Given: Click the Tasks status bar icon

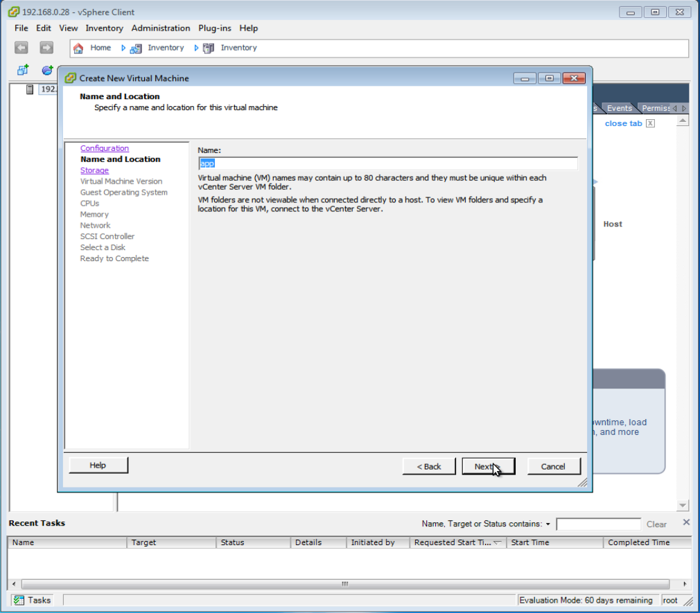Looking at the screenshot, I should (x=19, y=600).
